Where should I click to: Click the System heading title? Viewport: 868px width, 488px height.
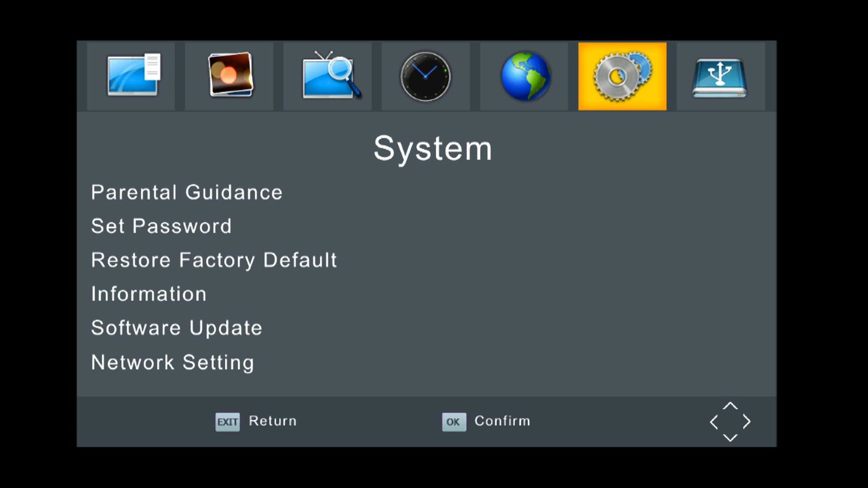click(x=432, y=149)
